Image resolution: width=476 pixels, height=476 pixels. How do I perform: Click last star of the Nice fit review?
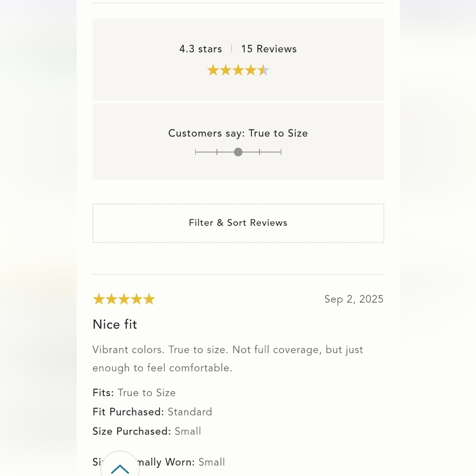click(149, 299)
